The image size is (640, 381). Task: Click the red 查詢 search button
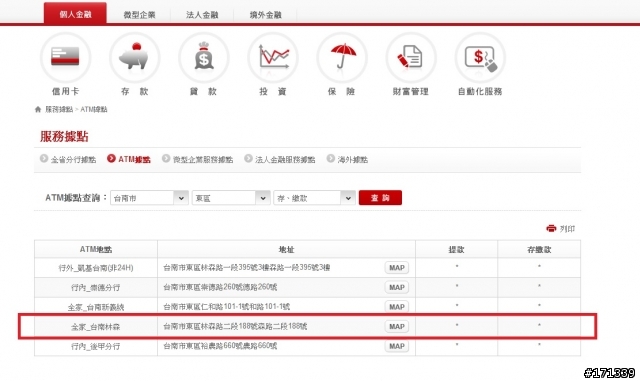pyautogui.click(x=380, y=198)
